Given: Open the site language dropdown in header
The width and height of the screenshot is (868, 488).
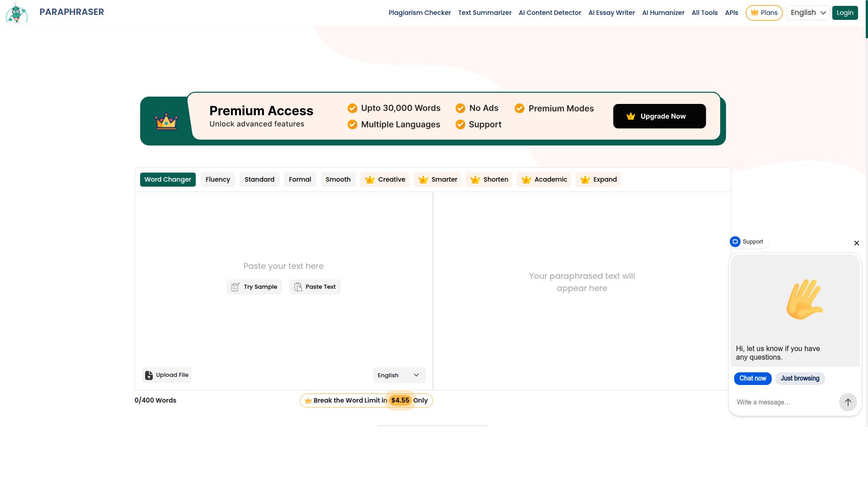Looking at the screenshot, I should (x=808, y=13).
